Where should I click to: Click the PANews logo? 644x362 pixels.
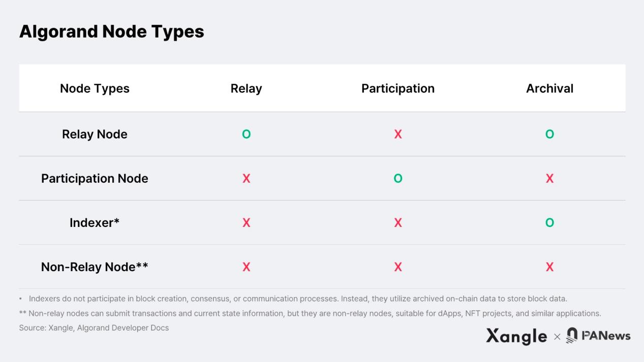(x=598, y=335)
